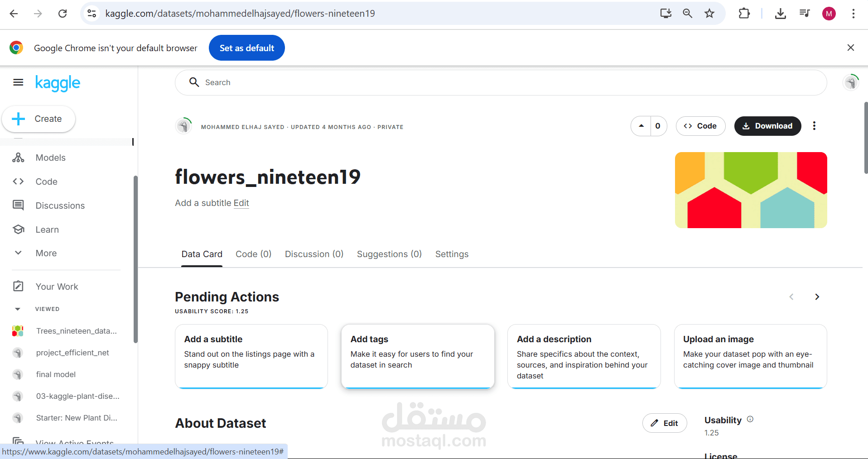Open Starter: New Plant Di... from viewed list
The width and height of the screenshot is (868, 459).
77,418
